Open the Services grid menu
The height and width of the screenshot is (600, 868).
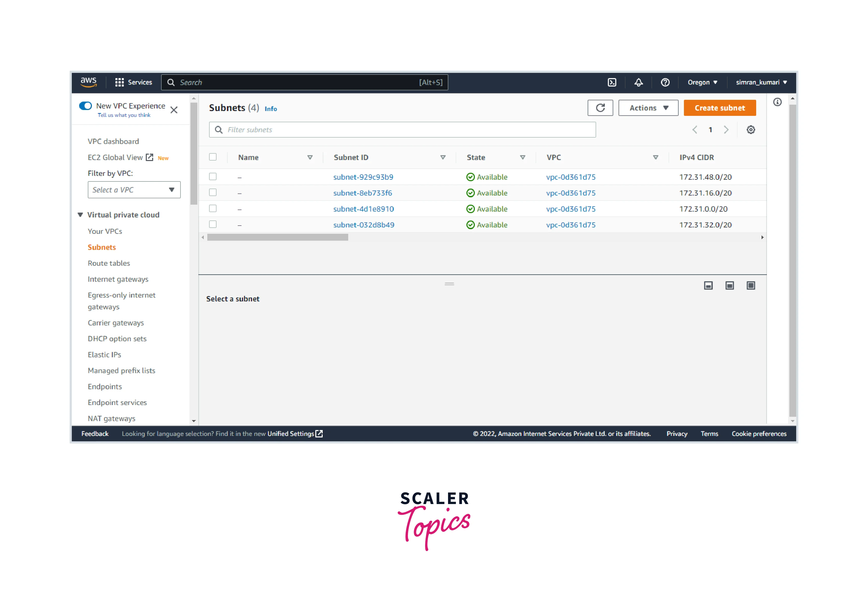tap(119, 82)
